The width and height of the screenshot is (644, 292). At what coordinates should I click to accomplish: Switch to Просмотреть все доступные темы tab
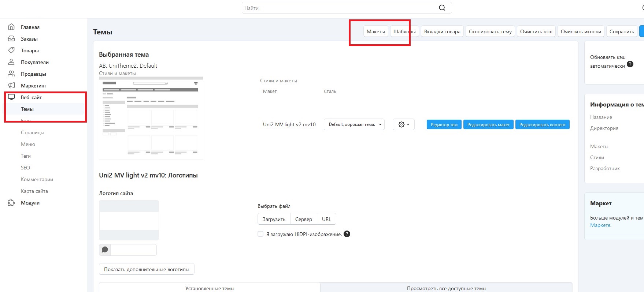click(447, 288)
